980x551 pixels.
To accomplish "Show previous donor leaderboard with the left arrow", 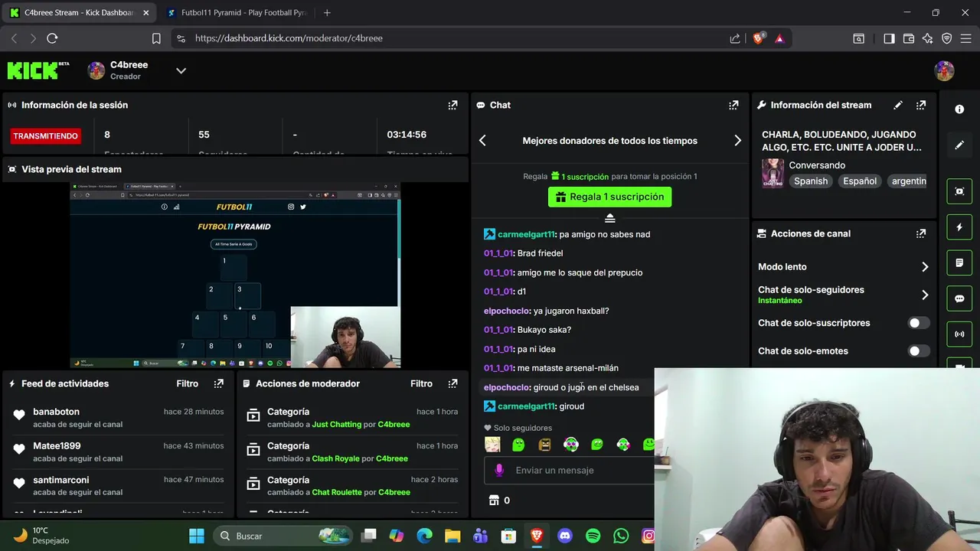I will coord(482,140).
